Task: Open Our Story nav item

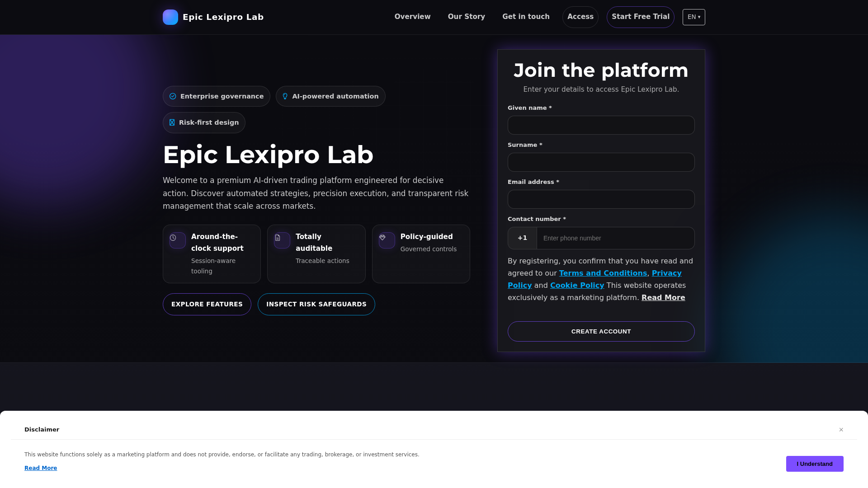Action: click(x=466, y=17)
